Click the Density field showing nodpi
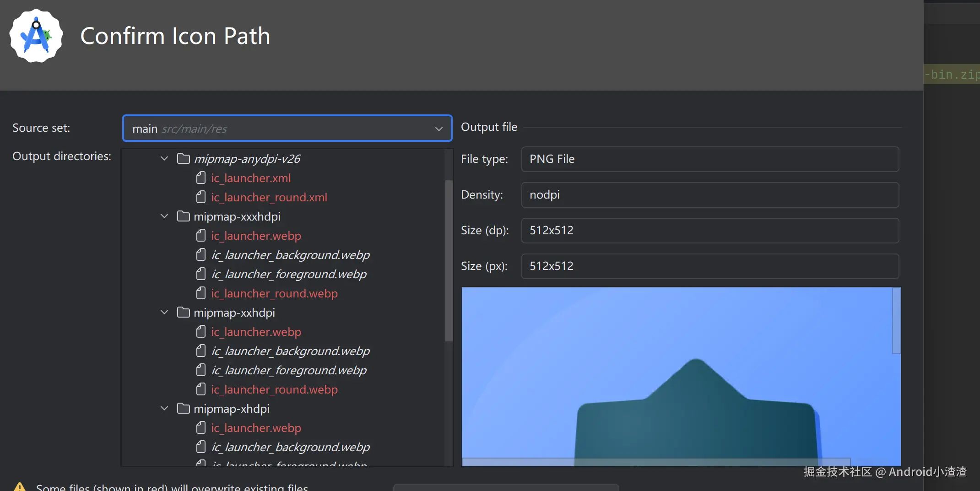The width and height of the screenshot is (980, 491). pos(710,194)
